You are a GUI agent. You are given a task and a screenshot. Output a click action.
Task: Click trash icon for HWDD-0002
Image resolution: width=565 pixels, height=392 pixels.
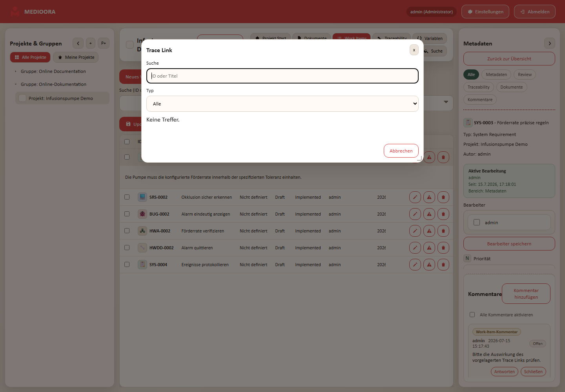coord(443,248)
